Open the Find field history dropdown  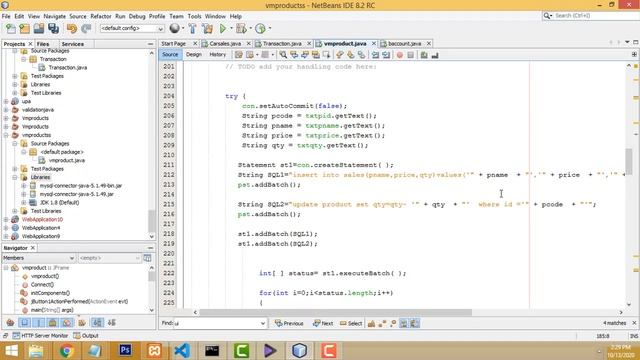tap(263, 323)
